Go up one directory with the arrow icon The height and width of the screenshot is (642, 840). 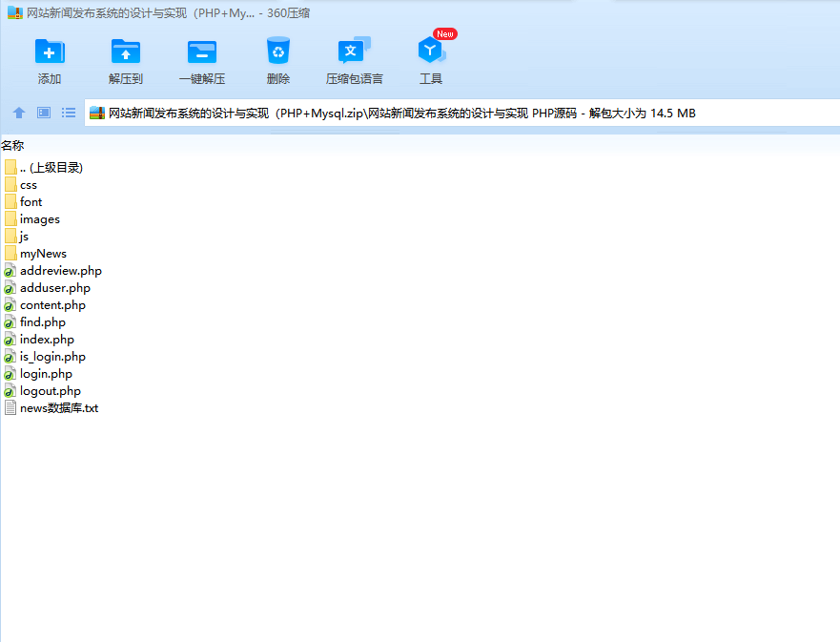pos(19,113)
